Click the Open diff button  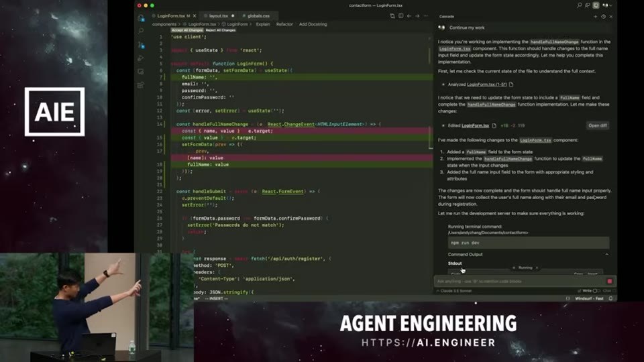(598, 125)
